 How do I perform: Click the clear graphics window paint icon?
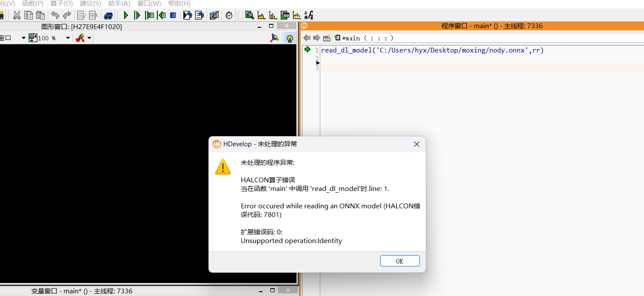point(80,38)
